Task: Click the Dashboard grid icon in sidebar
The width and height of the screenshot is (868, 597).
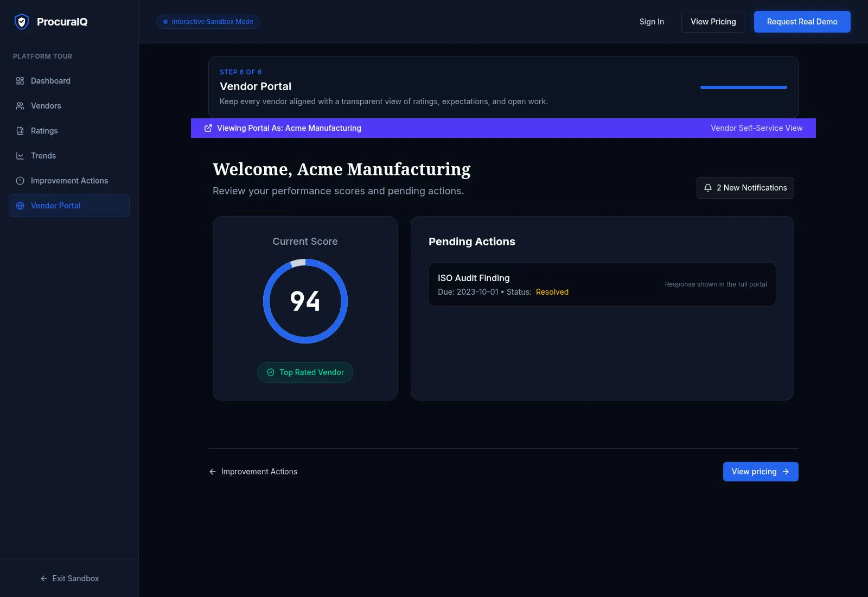Action: coord(20,81)
